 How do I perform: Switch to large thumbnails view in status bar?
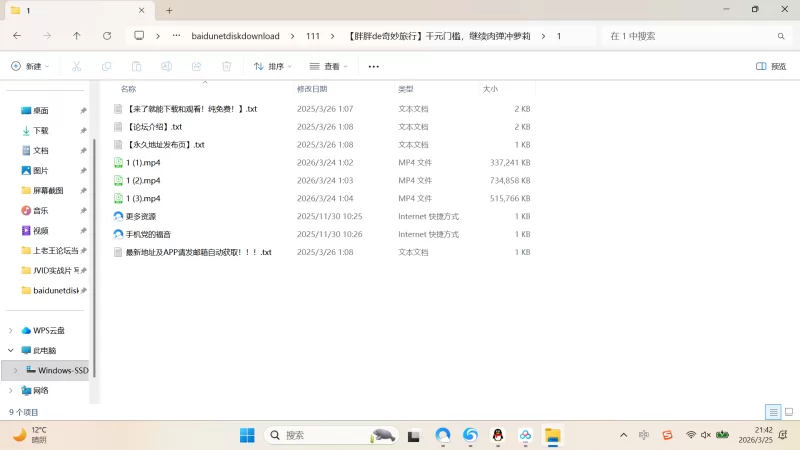pos(788,412)
